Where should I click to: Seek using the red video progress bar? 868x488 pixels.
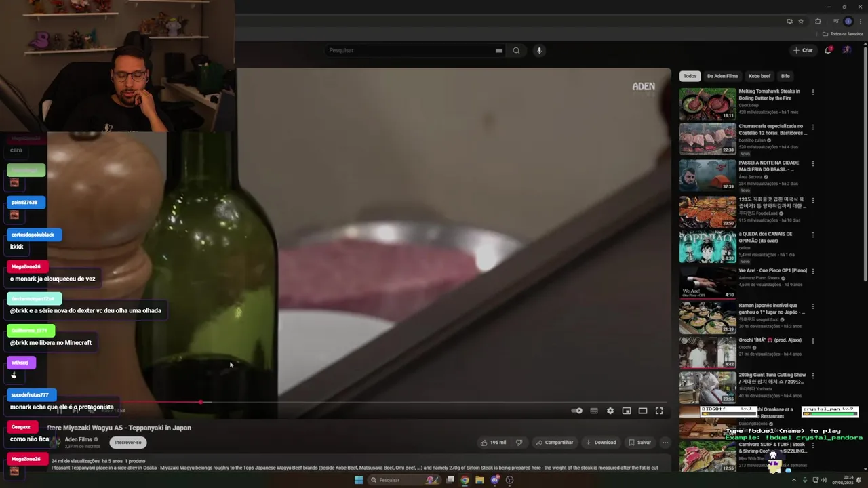(359, 402)
